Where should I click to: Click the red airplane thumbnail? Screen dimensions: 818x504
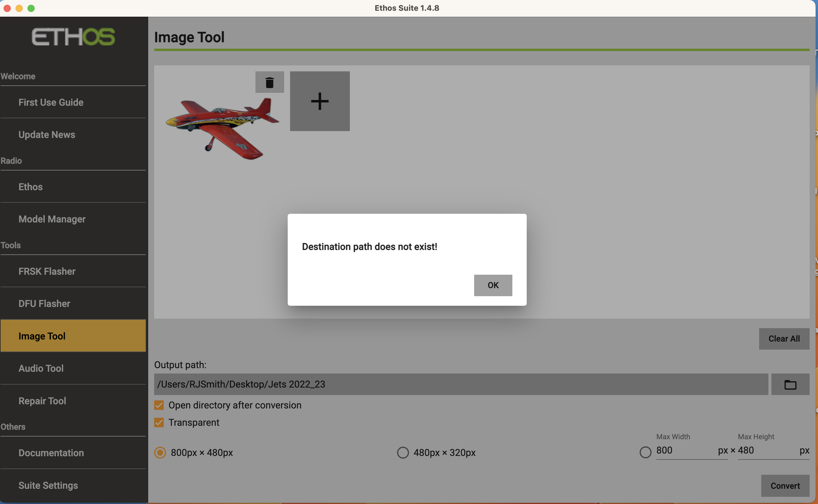pos(222,128)
